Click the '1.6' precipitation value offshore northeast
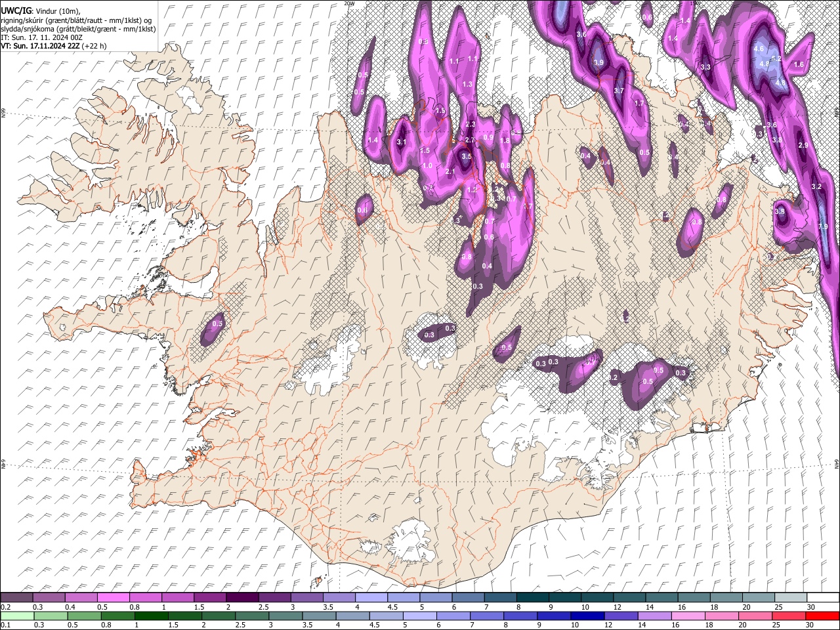Viewport: 840px width, 630px height. click(799, 65)
